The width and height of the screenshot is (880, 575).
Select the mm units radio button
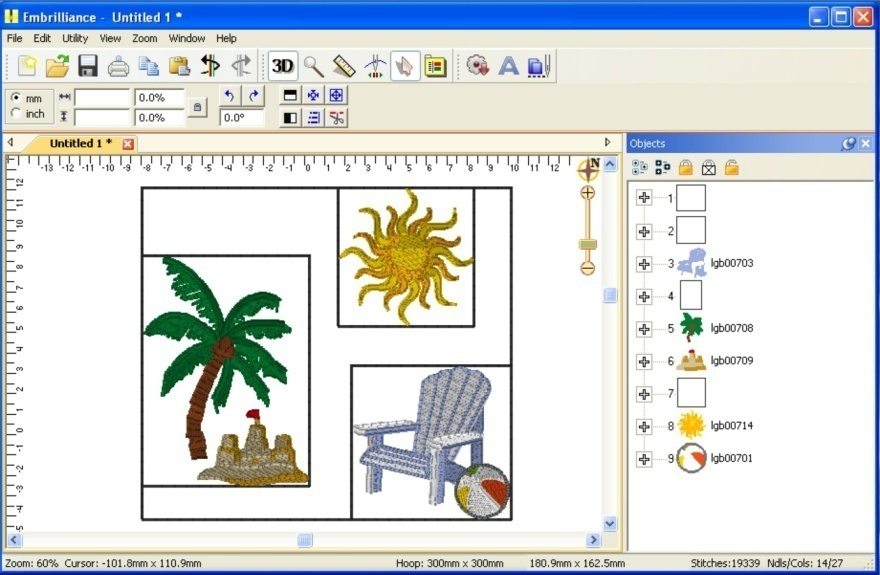(x=17, y=98)
